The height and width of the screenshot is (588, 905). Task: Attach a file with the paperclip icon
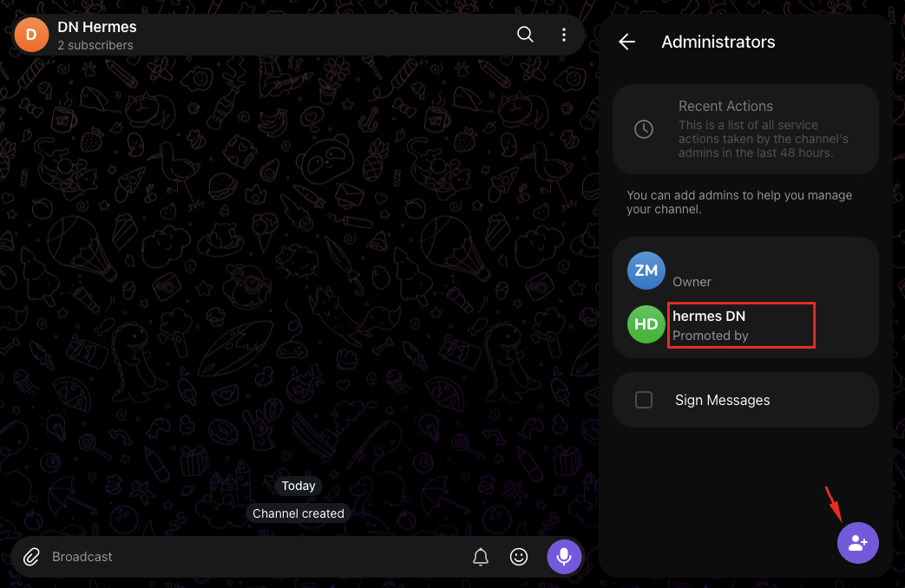coord(32,557)
